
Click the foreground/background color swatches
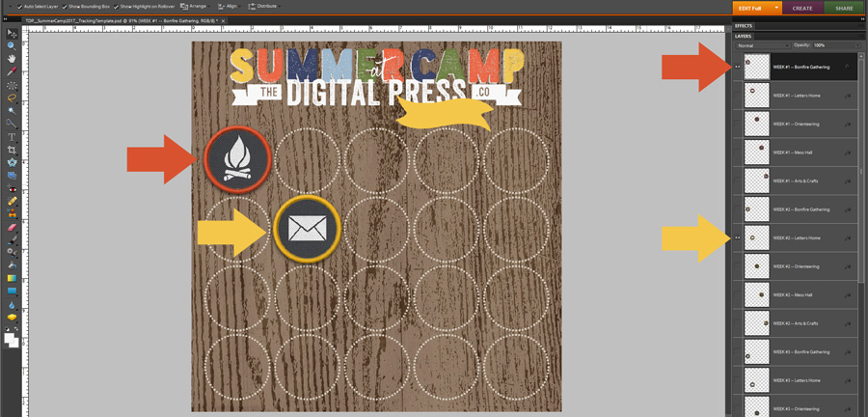[x=11, y=340]
